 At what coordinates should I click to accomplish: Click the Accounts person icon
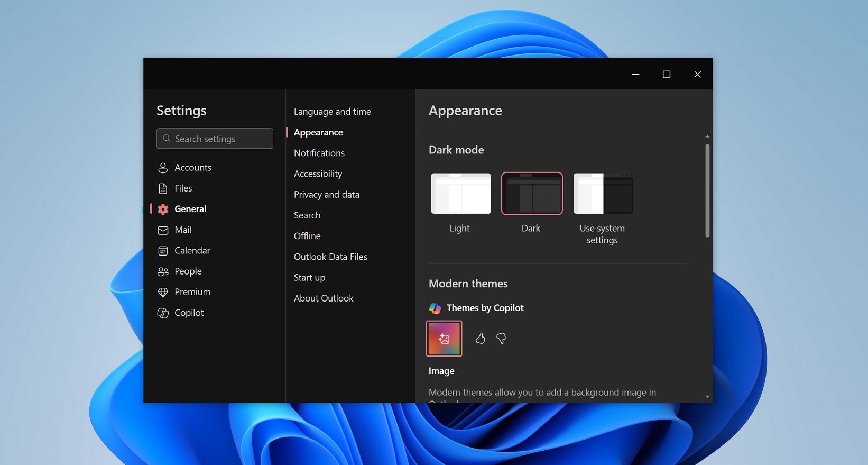click(163, 168)
